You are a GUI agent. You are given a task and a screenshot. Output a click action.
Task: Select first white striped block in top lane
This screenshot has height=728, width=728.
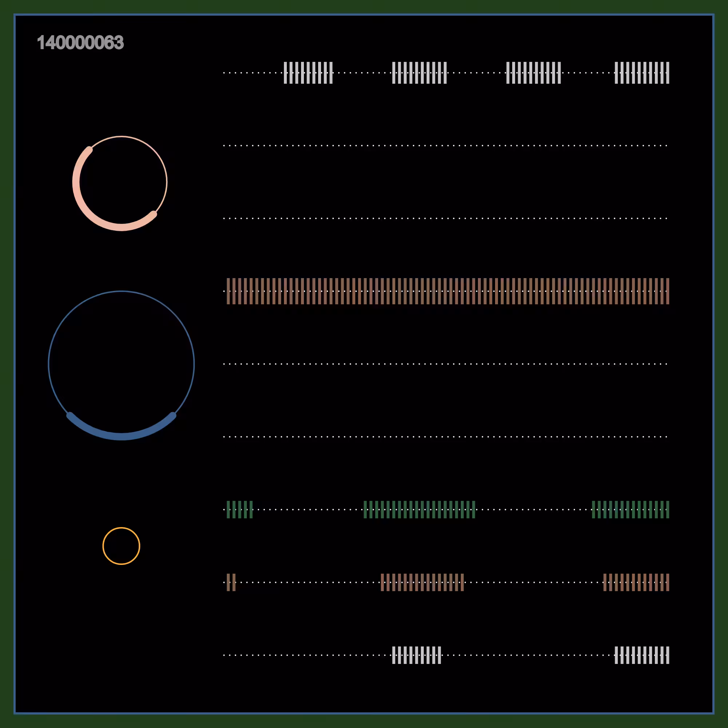(308, 73)
